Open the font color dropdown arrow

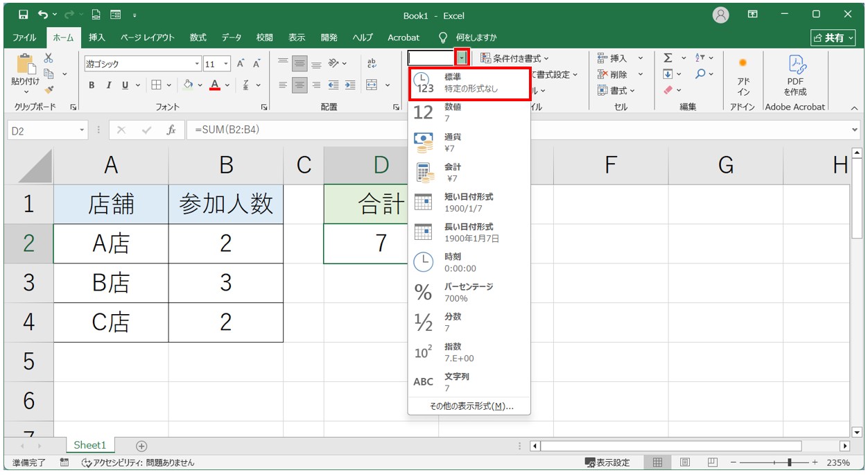pyautogui.click(x=227, y=85)
